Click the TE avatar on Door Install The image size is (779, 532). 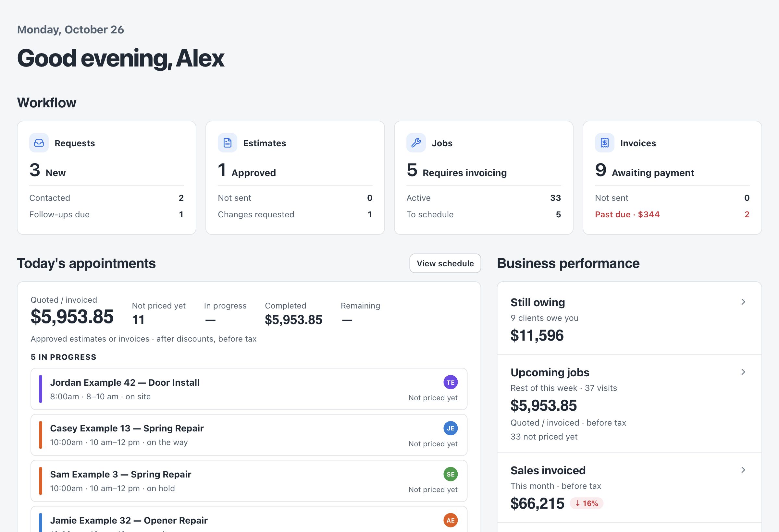pos(451,382)
